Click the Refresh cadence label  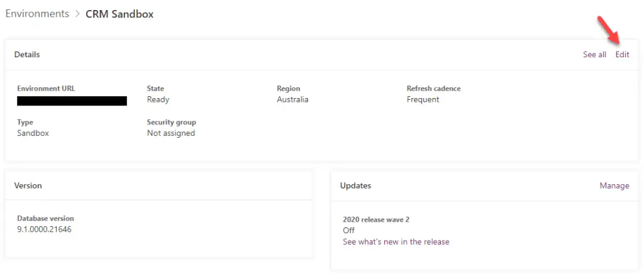(x=433, y=89)
